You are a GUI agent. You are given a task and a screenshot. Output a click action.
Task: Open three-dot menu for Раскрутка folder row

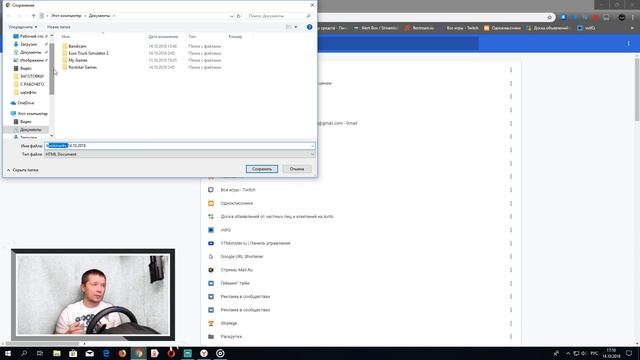511,337
